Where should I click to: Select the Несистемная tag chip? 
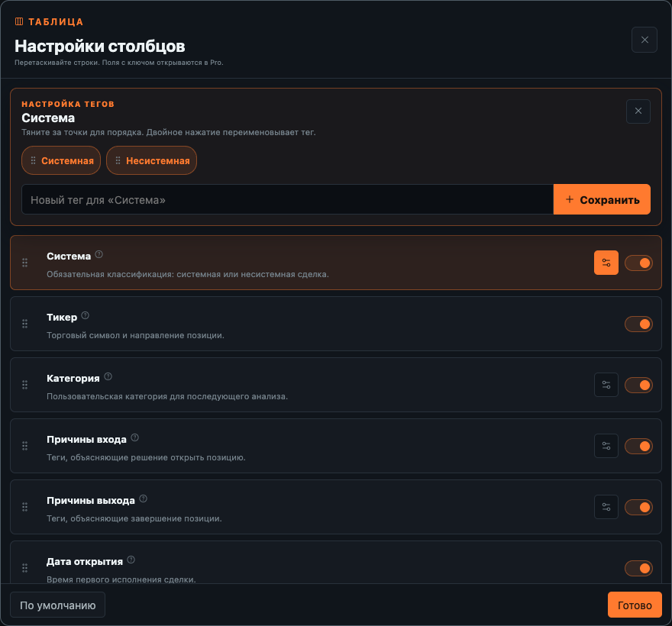coord(151,160)
